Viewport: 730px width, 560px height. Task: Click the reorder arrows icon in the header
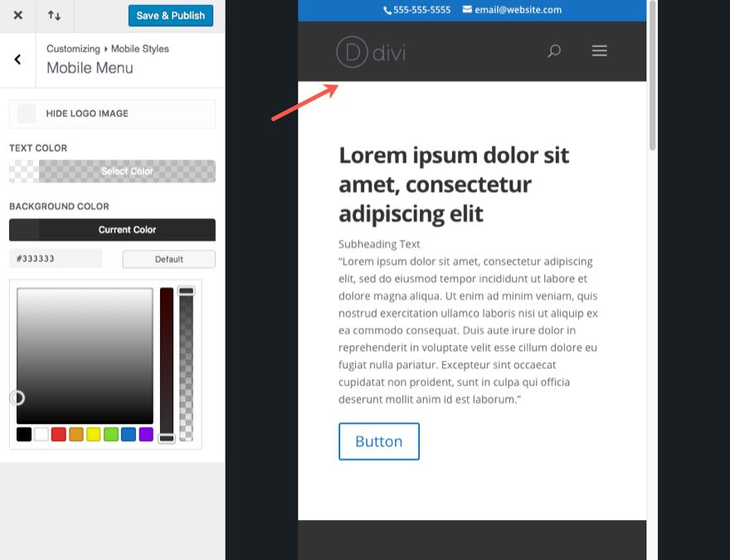[55, 15]
